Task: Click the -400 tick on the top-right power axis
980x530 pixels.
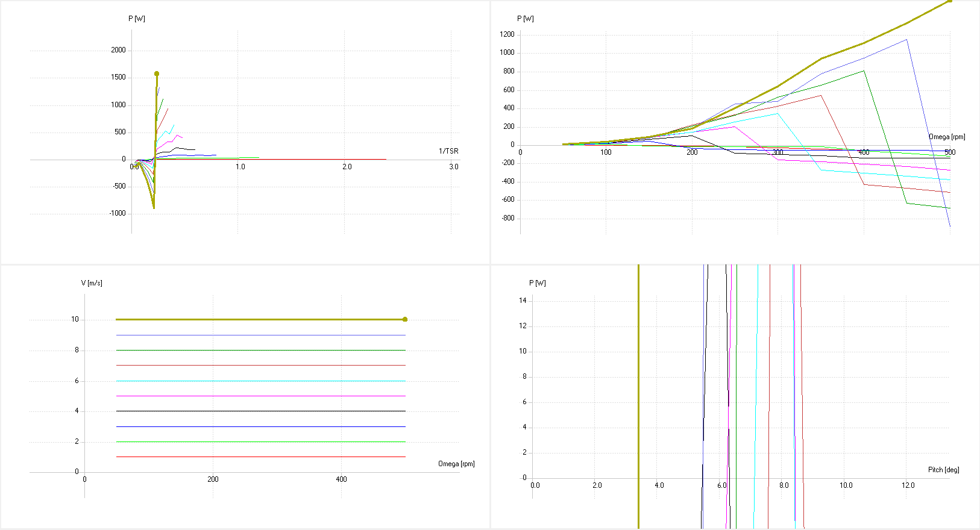Action: (508, 181)
